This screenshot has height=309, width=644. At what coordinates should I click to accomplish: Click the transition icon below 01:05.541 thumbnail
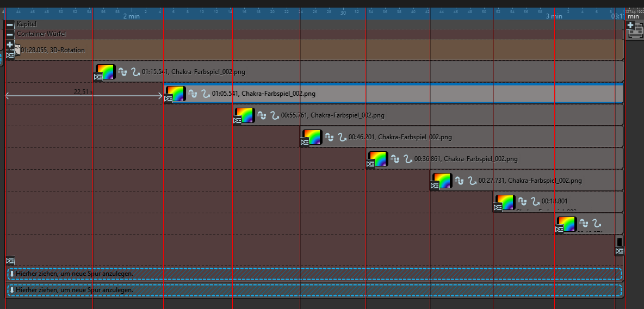(169, 98)
